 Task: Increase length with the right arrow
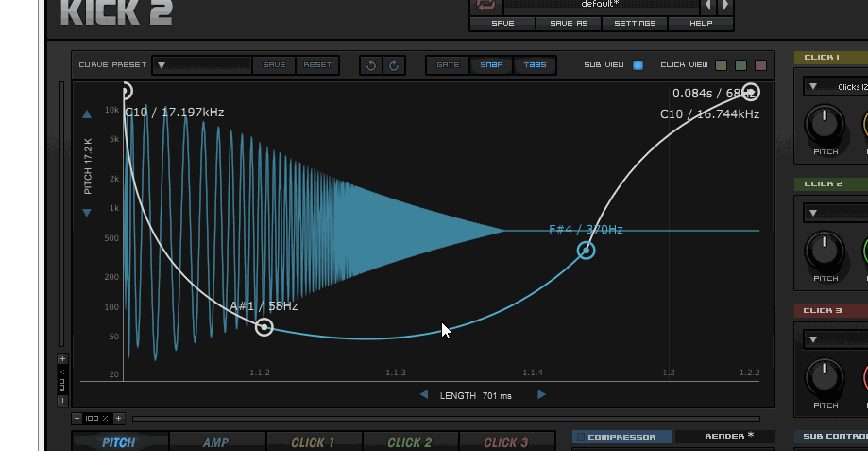pos(541,394)
